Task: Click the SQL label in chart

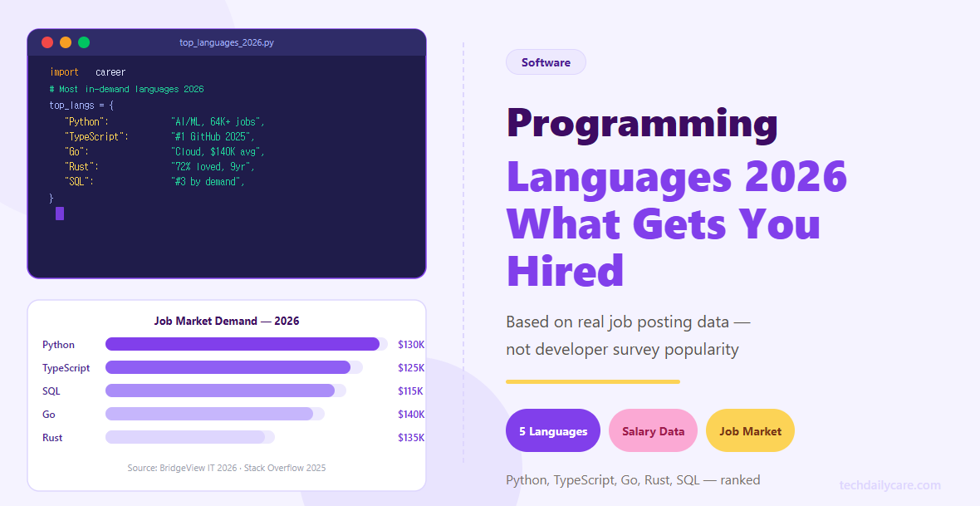Action: pyautogui.click(x=51, y=391)
